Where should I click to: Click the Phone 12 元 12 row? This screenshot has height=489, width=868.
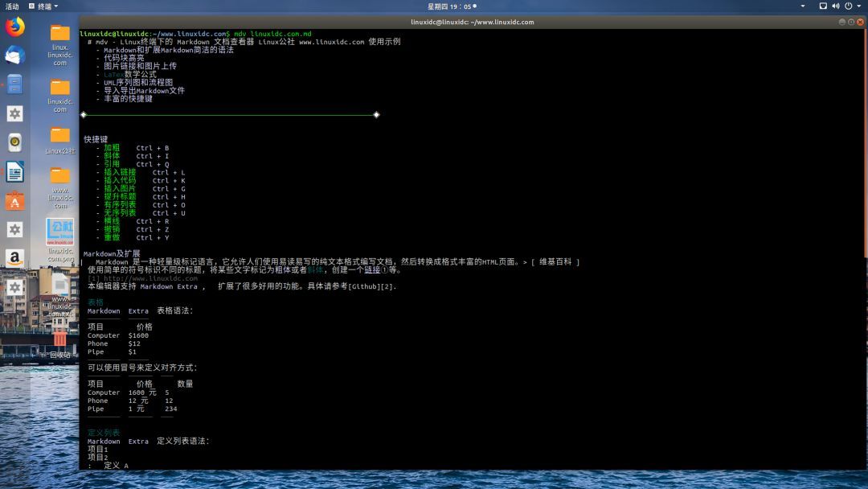coord(130,401)
